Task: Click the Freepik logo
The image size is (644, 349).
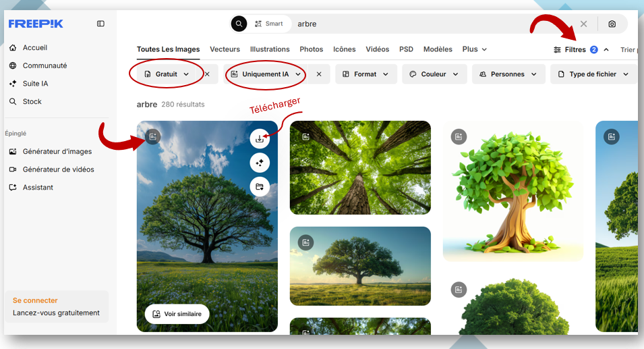Action: (36, 24)
